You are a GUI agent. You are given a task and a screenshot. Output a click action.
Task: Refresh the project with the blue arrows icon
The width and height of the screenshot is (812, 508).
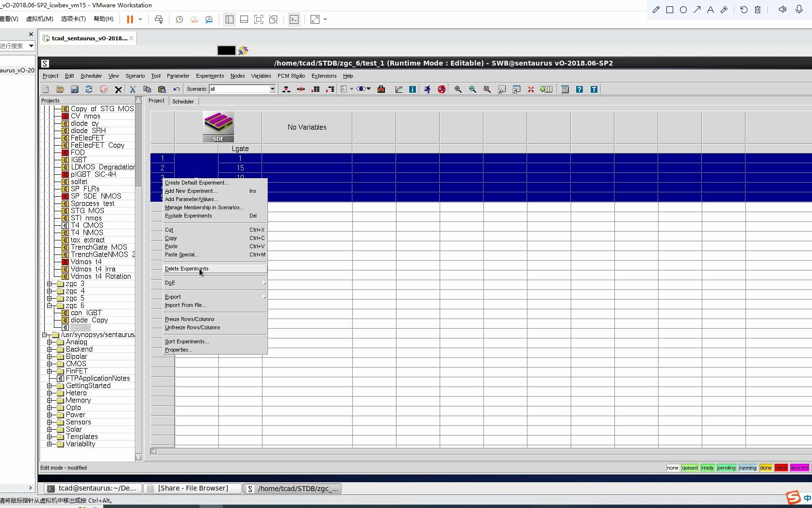[89, 89]
